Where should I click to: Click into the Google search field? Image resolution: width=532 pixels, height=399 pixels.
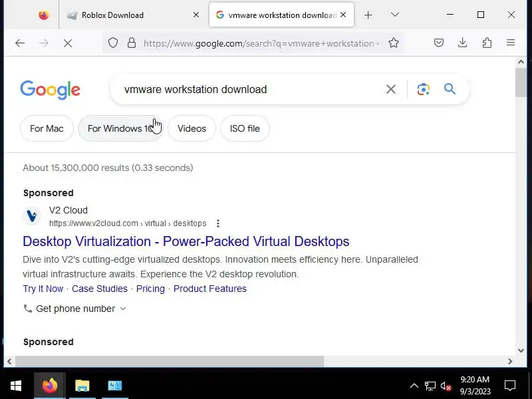point(251,89)
